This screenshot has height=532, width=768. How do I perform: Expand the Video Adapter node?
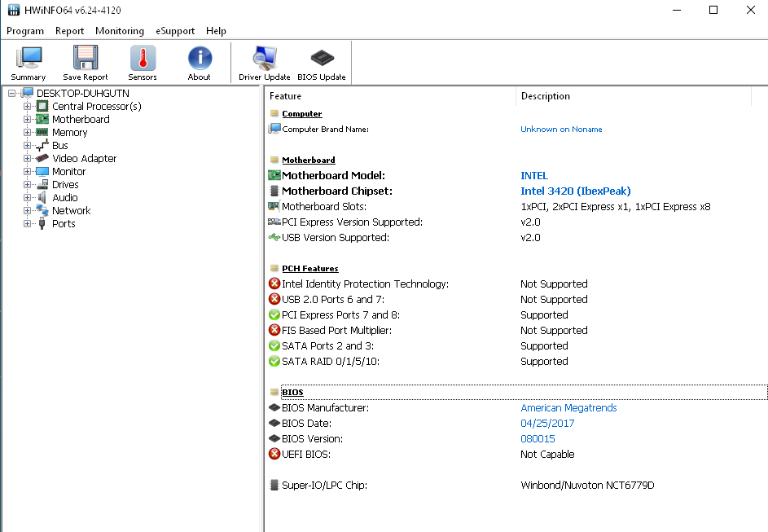coord(28,158)
